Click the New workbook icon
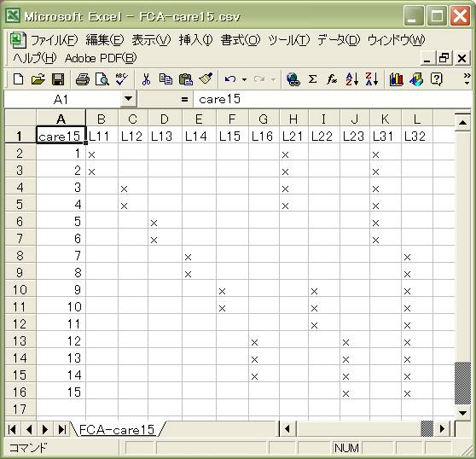The height and width of the screenshot is (459, 476). (x=19, y=79)
